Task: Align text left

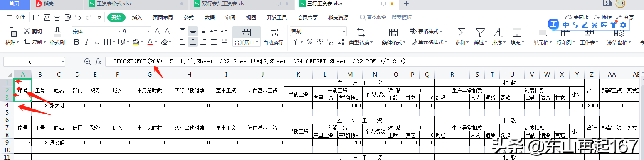Action: click(x=182, y=42)
